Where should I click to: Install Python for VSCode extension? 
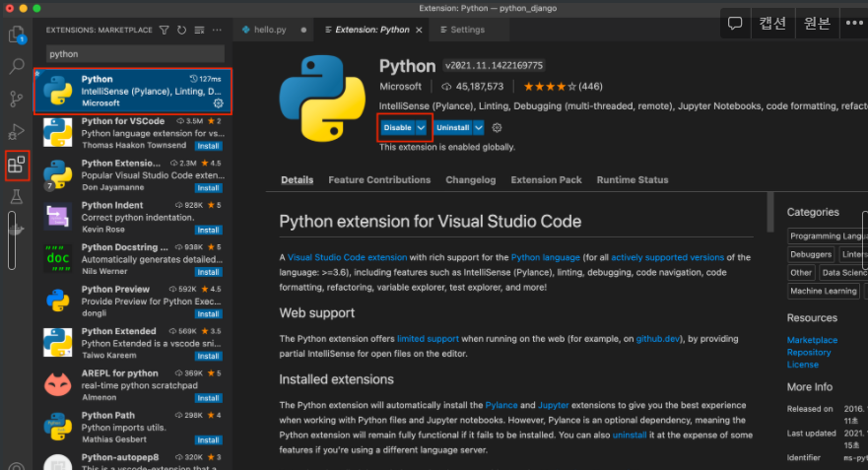(208, 146)
